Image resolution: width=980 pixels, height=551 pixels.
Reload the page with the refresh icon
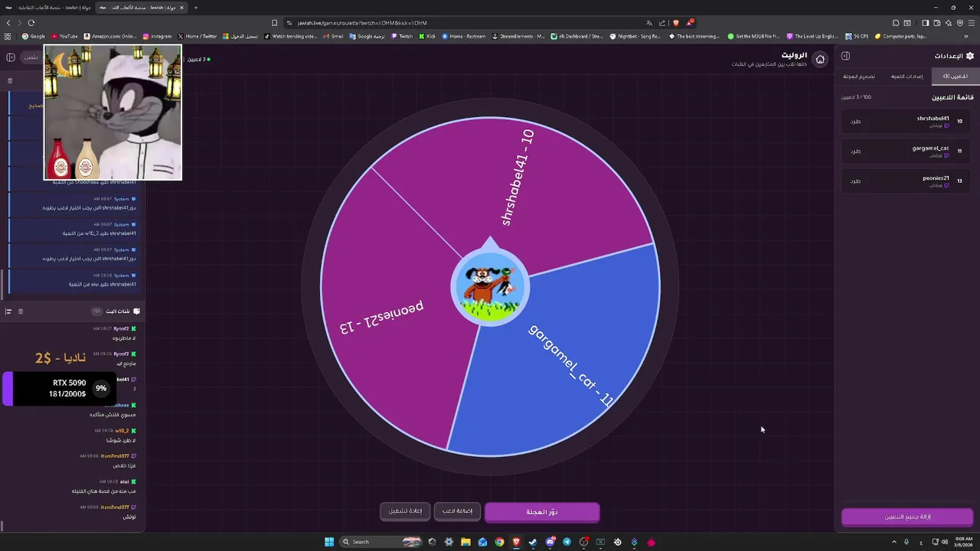(31, 23)
